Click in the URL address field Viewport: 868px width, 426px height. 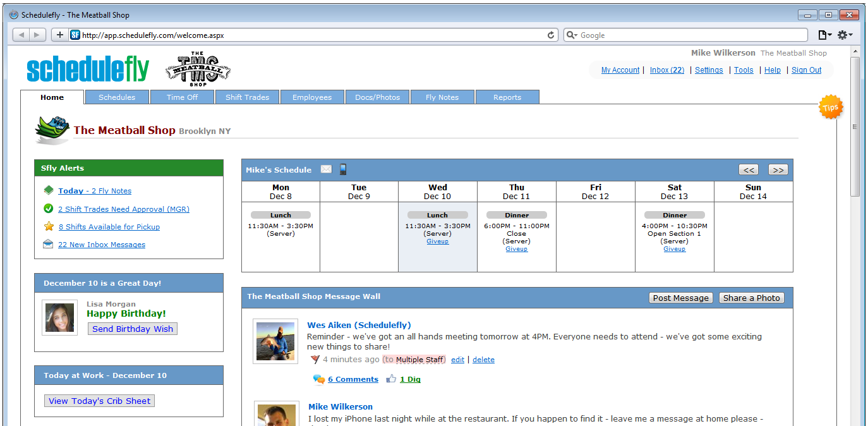pyautogui.click(x=312, y=35)
